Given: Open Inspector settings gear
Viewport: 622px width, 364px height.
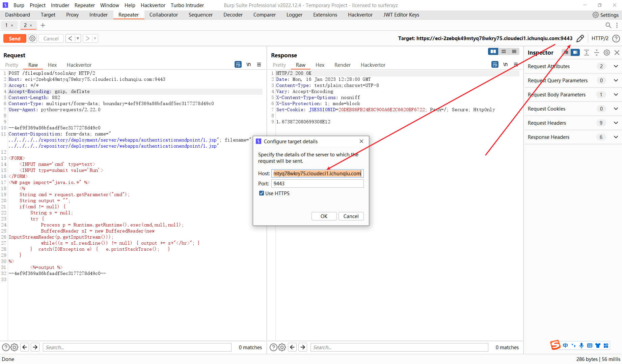Looking at the screenshot, I should (607, 53).
